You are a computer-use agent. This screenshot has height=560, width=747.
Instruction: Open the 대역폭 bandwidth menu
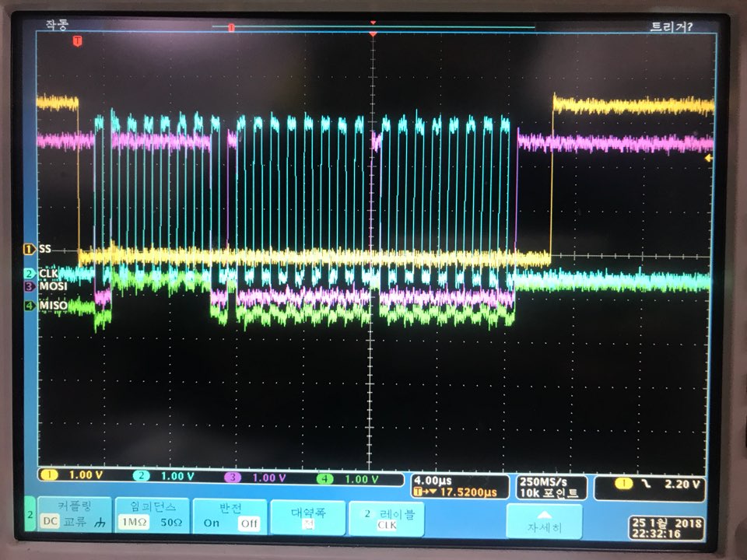(x=308, y=517)
